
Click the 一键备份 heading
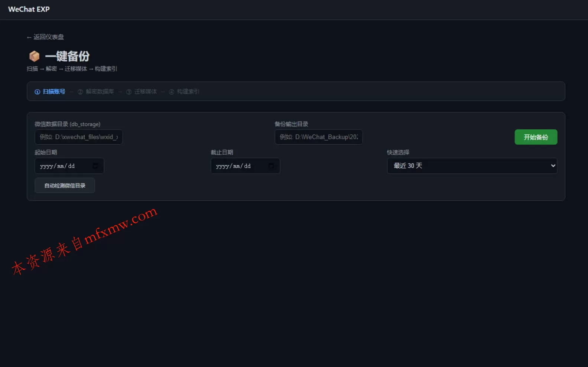point(67,56)
